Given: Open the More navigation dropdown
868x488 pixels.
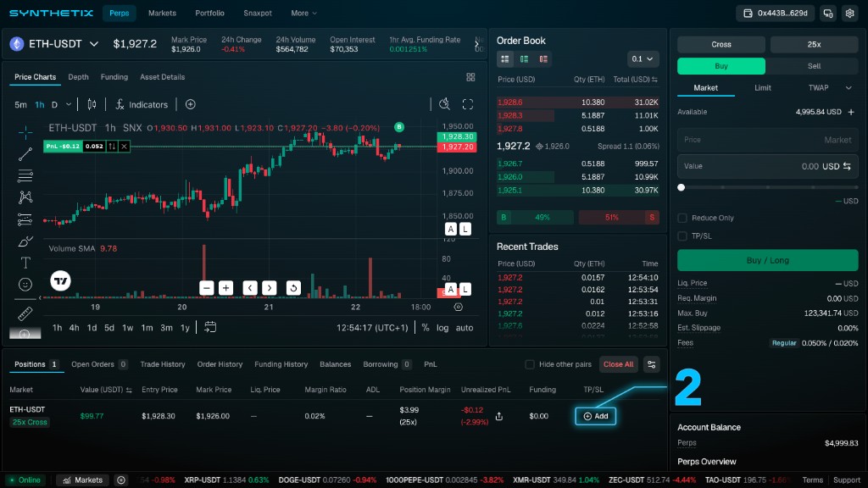Looking at the screenshot, I should click(x=304, y=14).
